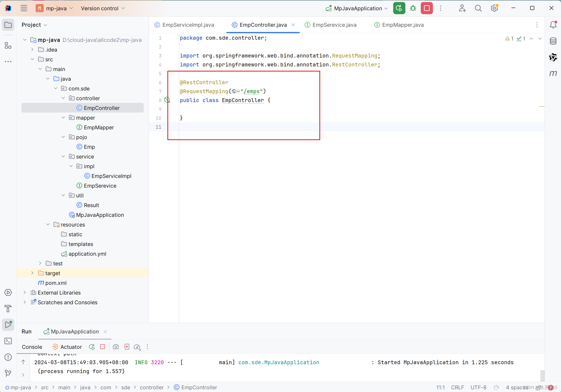The width and height of the screenshot is (561, 392).
Task: Expand the target folder in project tree
Action: [32, 273]
